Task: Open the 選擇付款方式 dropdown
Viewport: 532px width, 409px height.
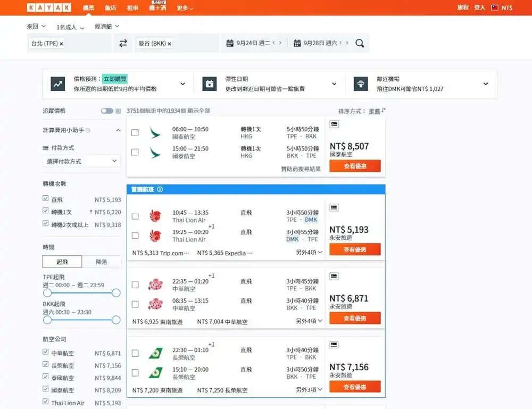Action: [x=81, y=161]
